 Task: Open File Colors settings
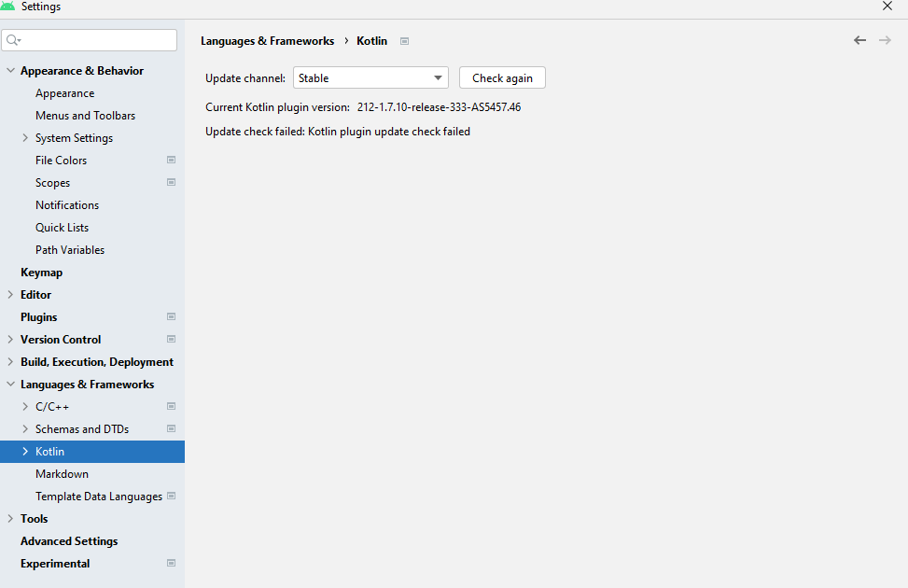pyautogui.click(x=61, y=161)
